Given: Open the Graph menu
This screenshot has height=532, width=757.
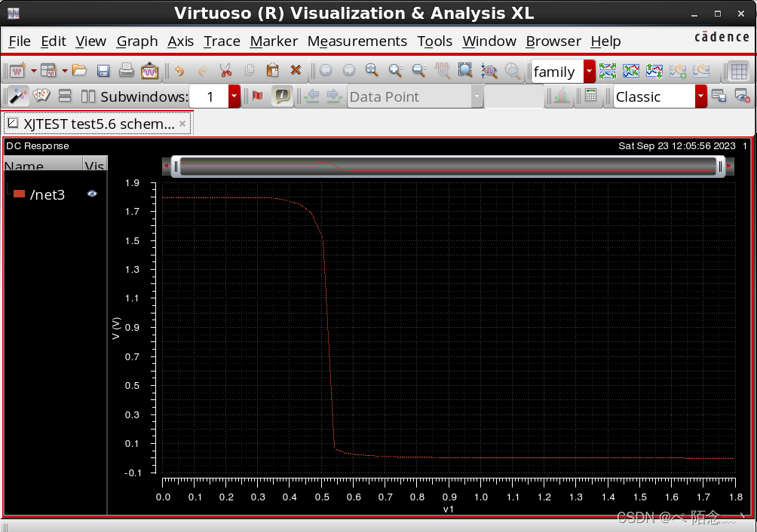Looking at the screenshot, I should 137,41.
